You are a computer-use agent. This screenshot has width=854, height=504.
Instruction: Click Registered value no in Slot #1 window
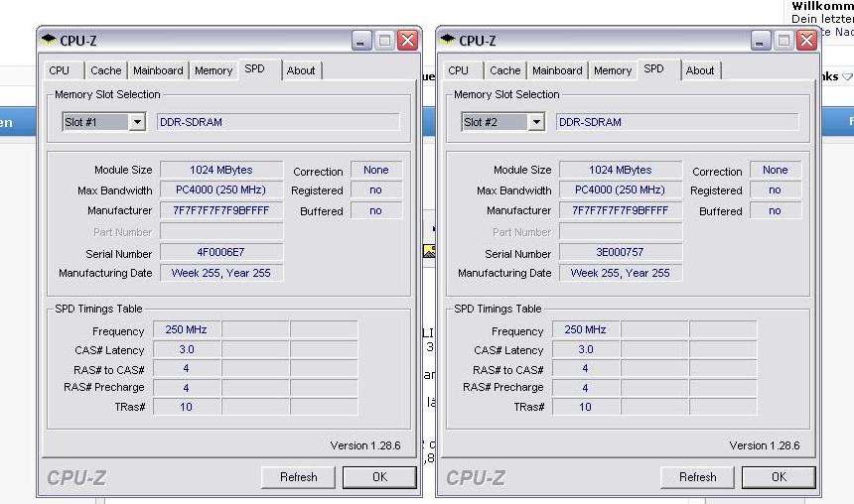[x=376, y=189]
